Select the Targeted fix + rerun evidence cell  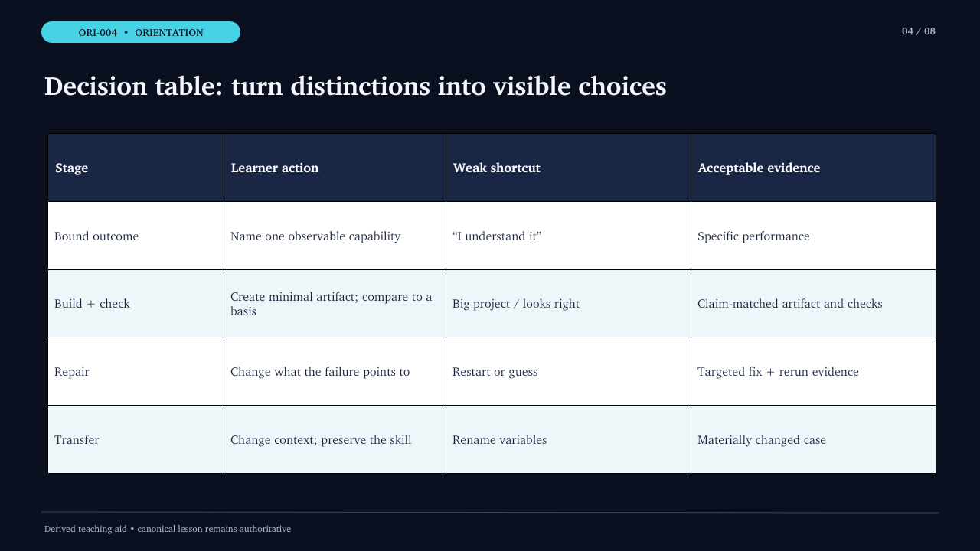tap(813, 371)
